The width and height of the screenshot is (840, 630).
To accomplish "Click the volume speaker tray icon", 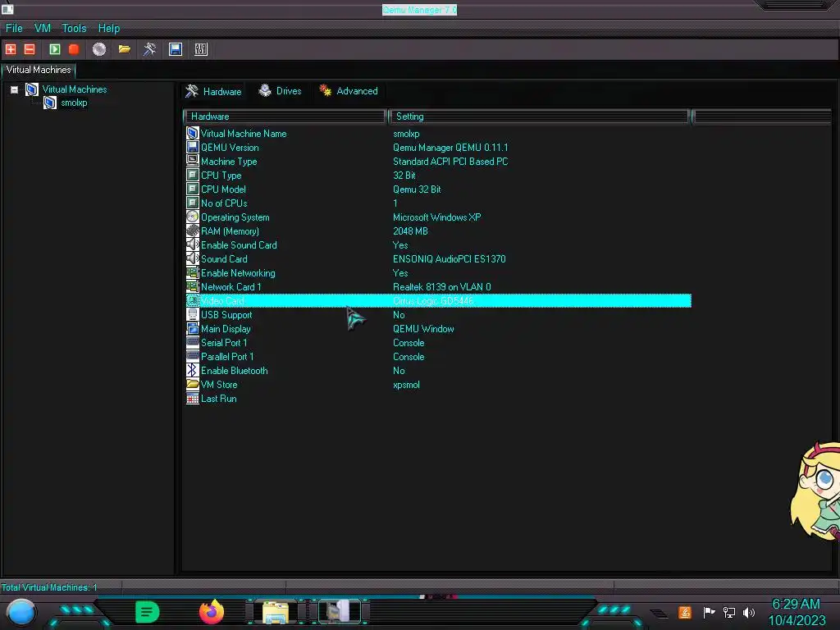I will tap(748, 612).
